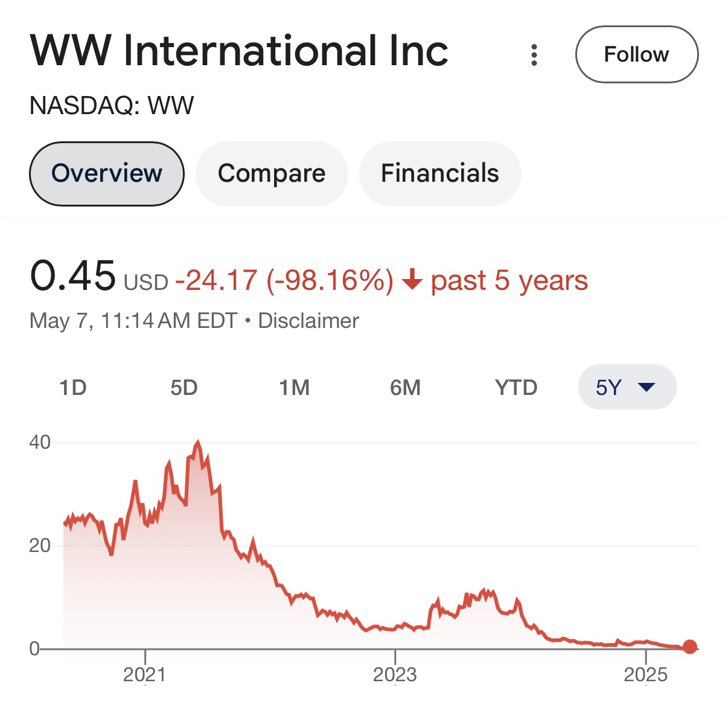Switch chart range to 5D
The width and height of the screenshot is (728, 706).
pyautogui.click(x=184, y=387)
